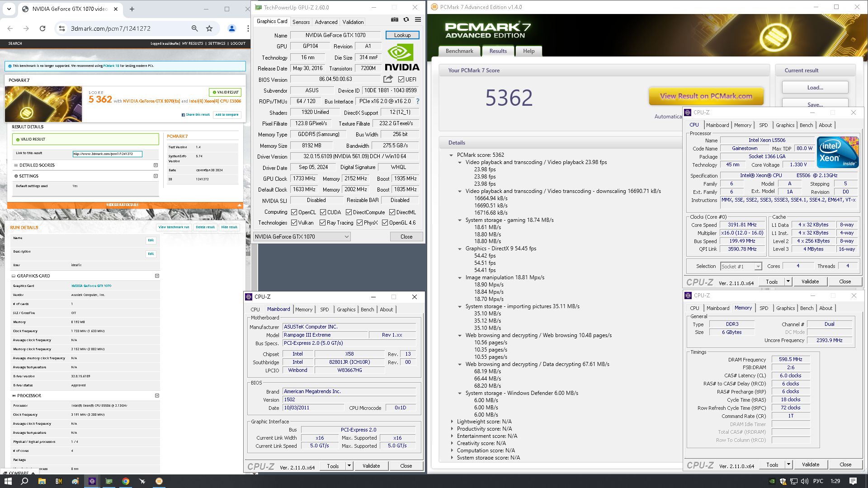Click the Chrome zoom magnifier icon
The image size is (868, 488).
[x=194, y=28]
